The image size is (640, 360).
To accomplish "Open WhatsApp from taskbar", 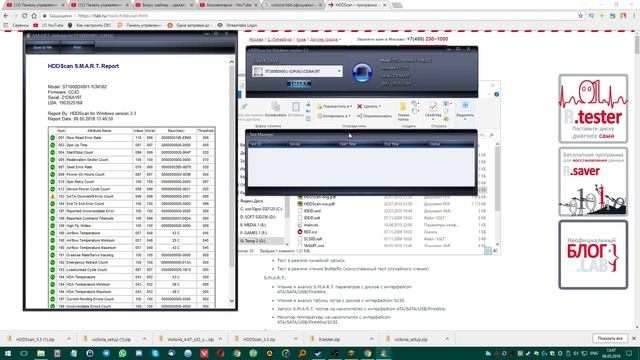I will 122,353.
